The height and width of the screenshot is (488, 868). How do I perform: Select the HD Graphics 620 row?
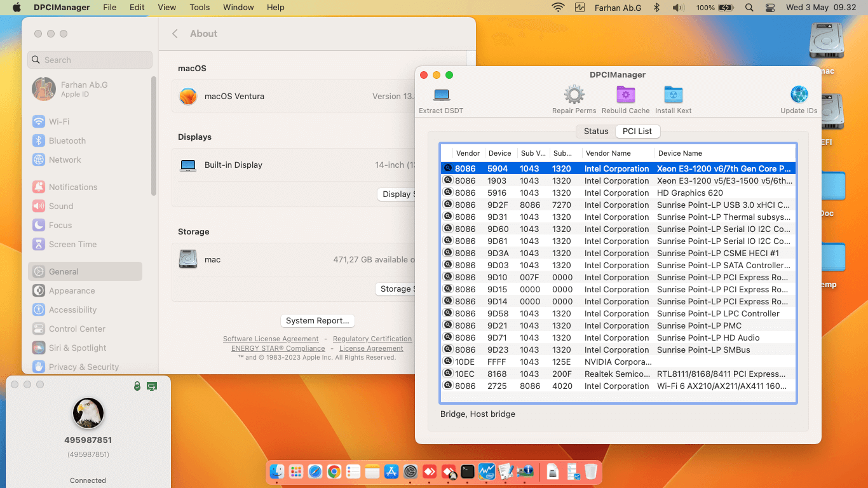689,193
